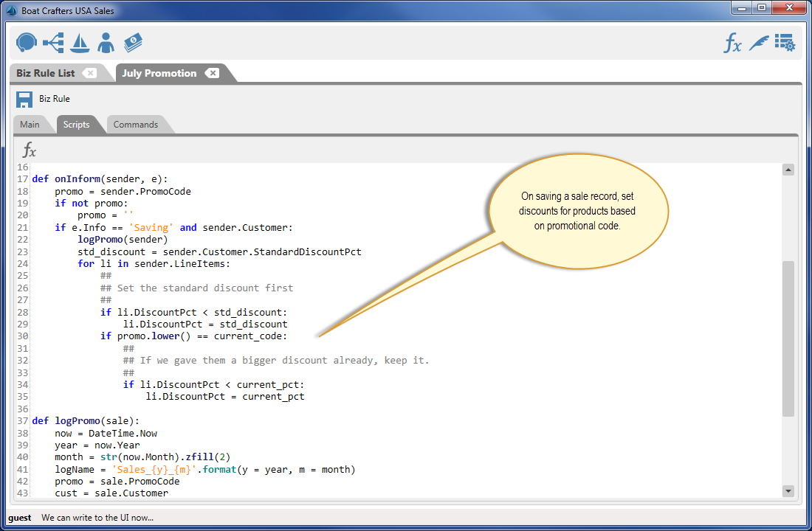Click the 'Biz Rule' label next to the save icon
Viewport: 812px width, 531px height.
(x=55, y=99)
